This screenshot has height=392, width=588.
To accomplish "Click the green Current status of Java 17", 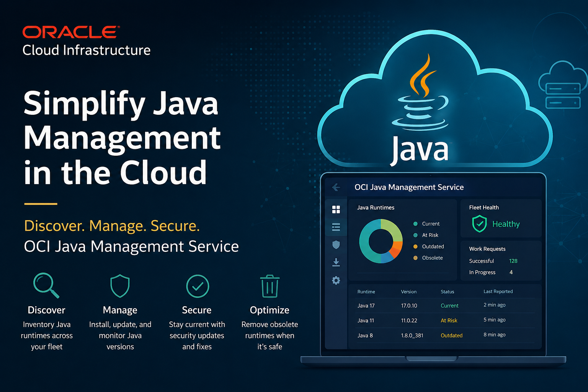I will coord(449,305).
